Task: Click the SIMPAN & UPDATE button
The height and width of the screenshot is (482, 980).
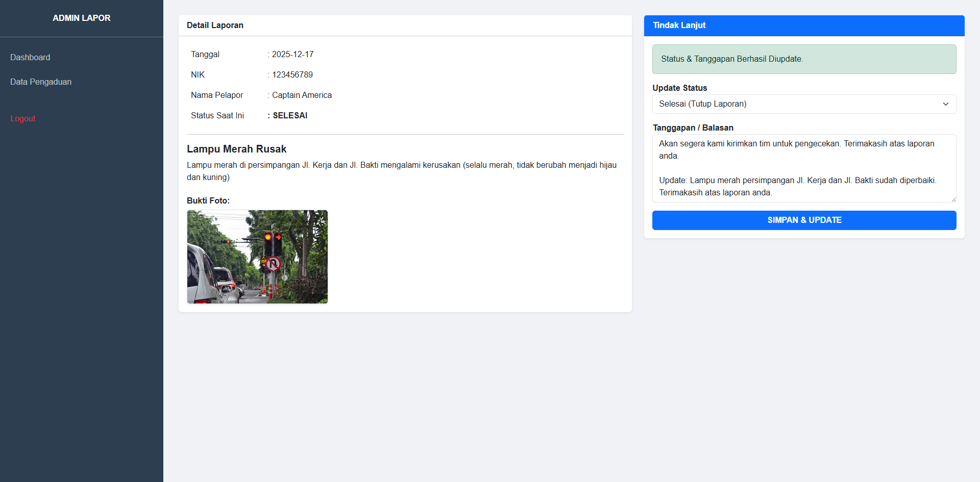Action: click(x=804, y=220)
